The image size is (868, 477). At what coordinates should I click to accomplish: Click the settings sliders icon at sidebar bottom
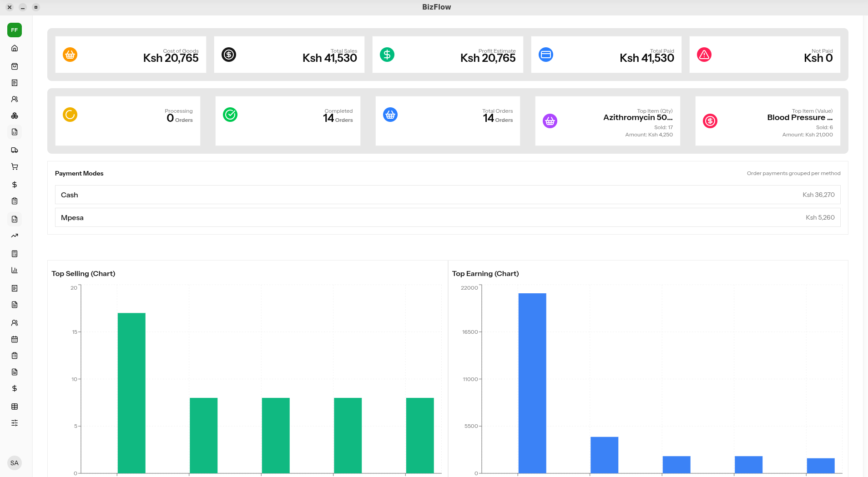coord(15,423)
